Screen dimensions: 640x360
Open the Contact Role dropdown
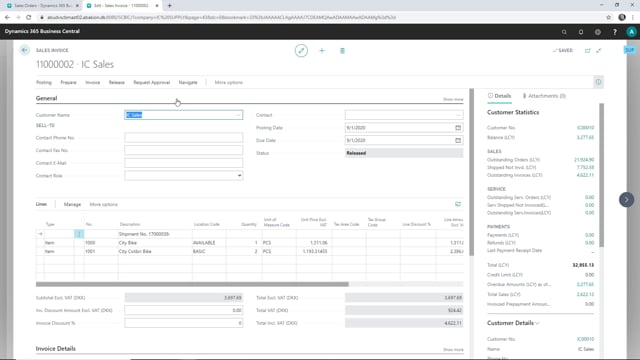point(239,176)
